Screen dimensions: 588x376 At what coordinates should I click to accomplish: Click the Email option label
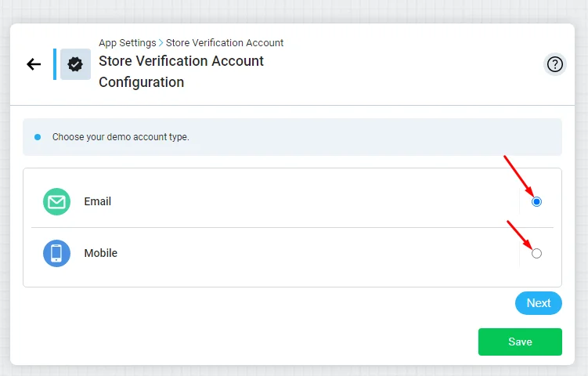pyautogui.click(x=98, y=201)
